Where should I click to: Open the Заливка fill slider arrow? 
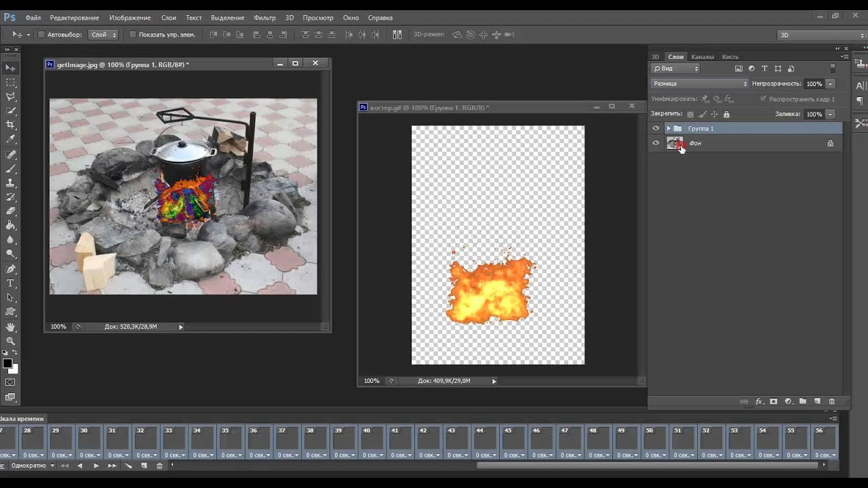click(831, 115)
